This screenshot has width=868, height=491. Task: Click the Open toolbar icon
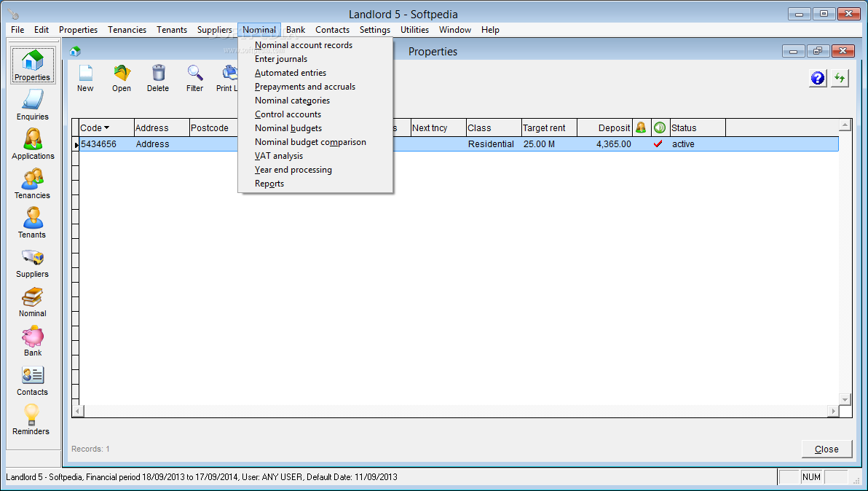[x=121, y=78]
